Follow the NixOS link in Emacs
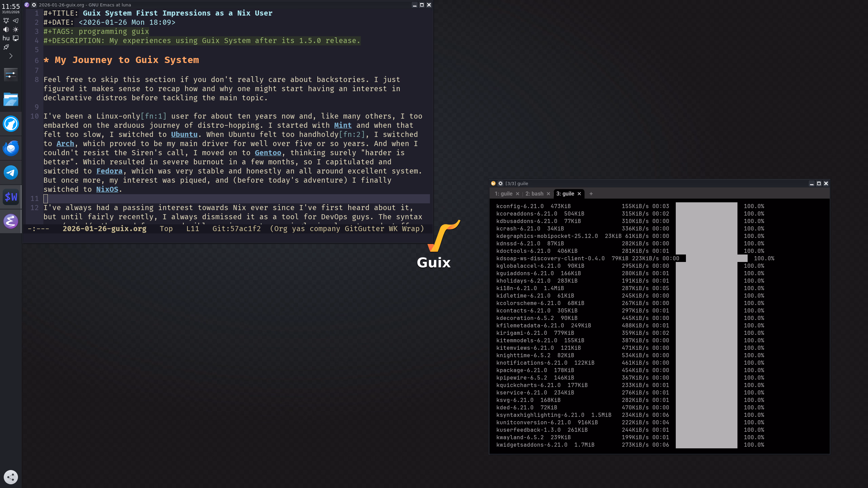 pos(107,189)
